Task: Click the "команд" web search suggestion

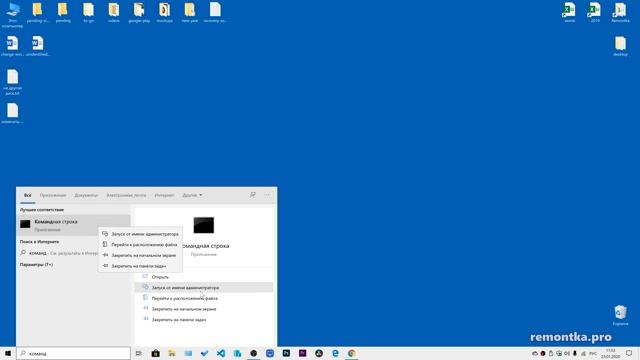Action: click(59, 253)
